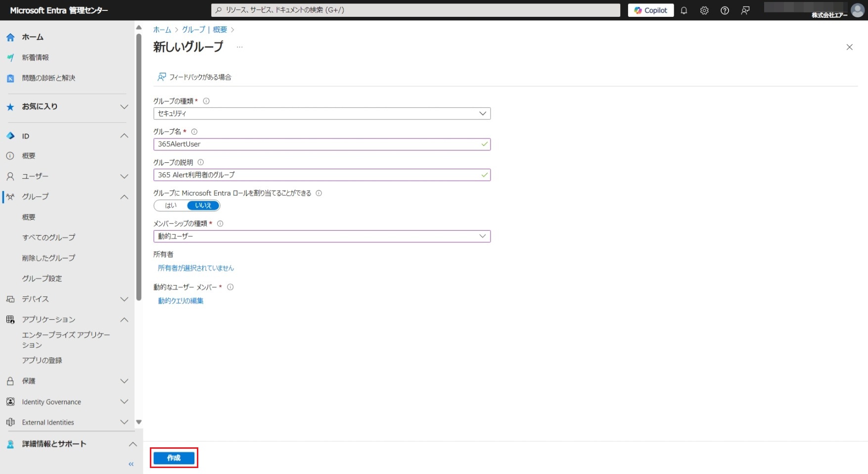Click the user account avatar
Viewport: 868px width, 474px height.
pyautogui.click(x=857, y=10)
